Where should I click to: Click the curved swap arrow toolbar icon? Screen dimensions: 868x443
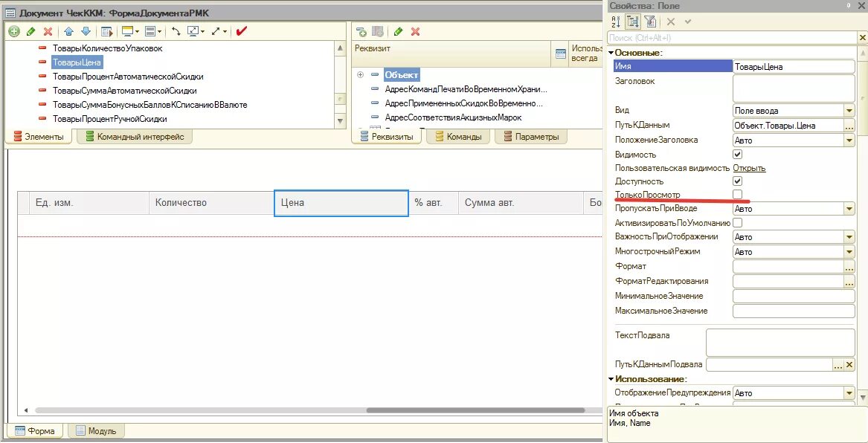point(176,31)
